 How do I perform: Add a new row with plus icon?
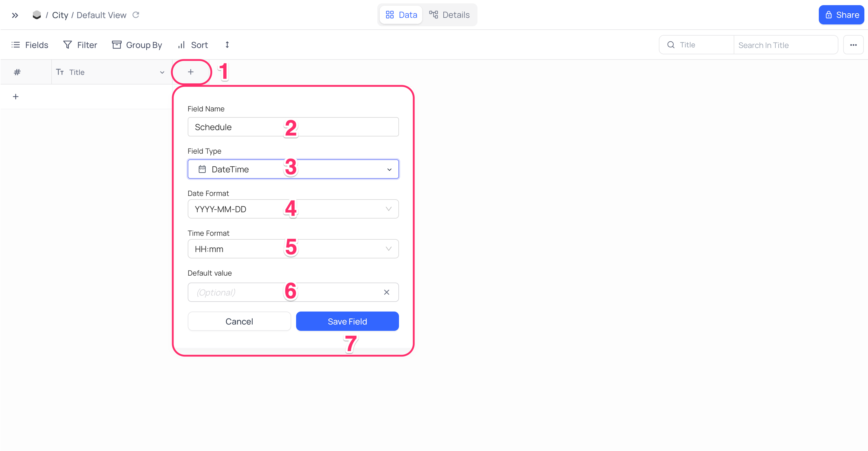[15, 97]
